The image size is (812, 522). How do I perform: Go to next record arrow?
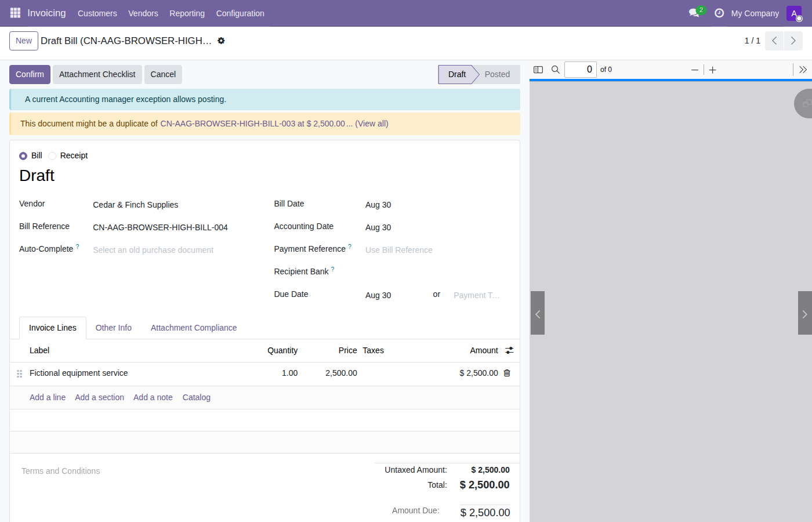pyautogui.click(x=793, y=41)
